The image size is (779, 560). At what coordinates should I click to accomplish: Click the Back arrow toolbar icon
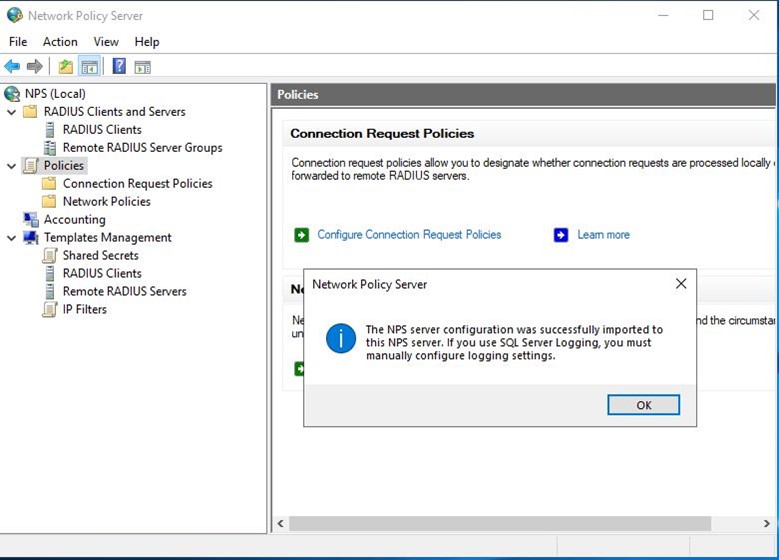[x=12, y=66]
